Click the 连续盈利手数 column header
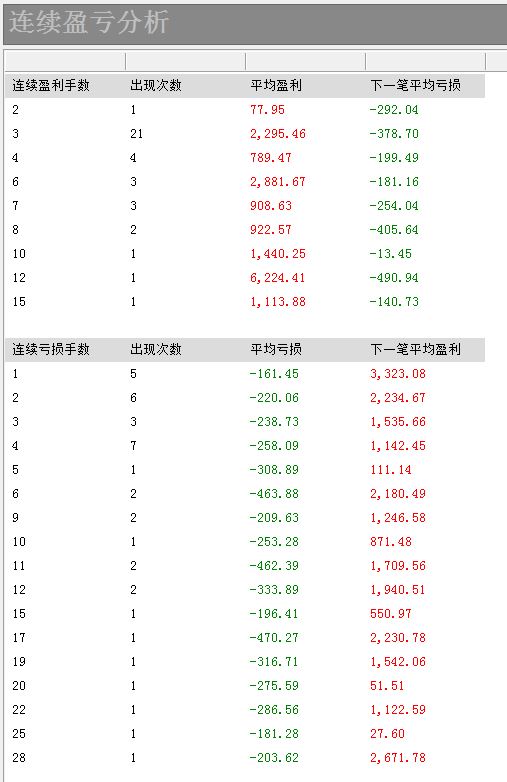This screenshot has width=507, height=782. pos(51,85)
